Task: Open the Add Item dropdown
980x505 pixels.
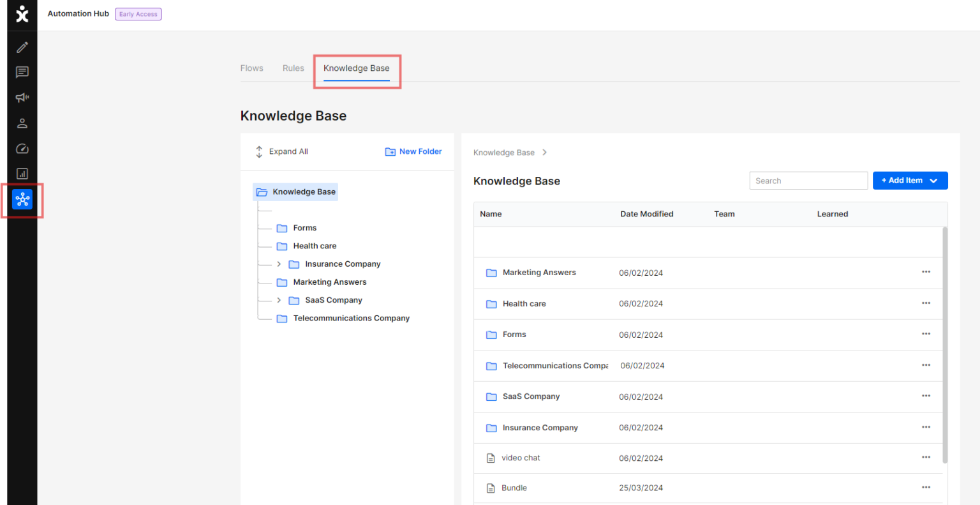Action: pos(910,180)
